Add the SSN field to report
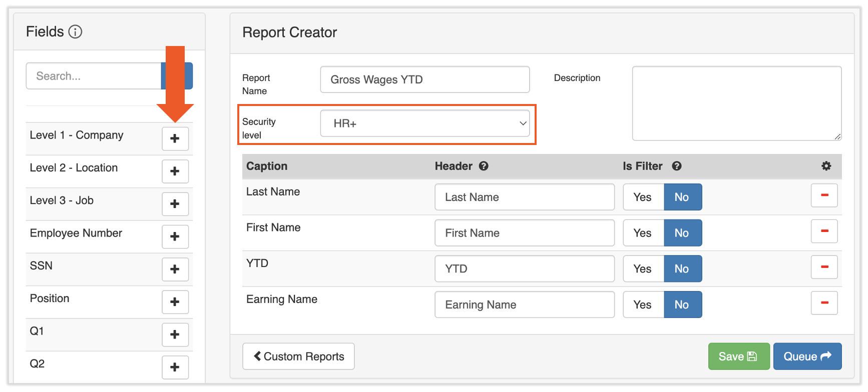 click(x=175, y=269)
